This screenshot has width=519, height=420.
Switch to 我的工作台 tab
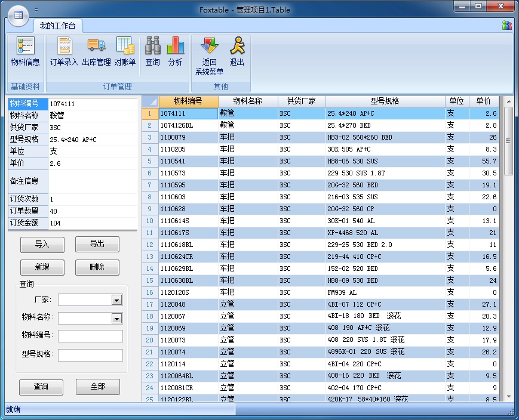coord(58,26)
